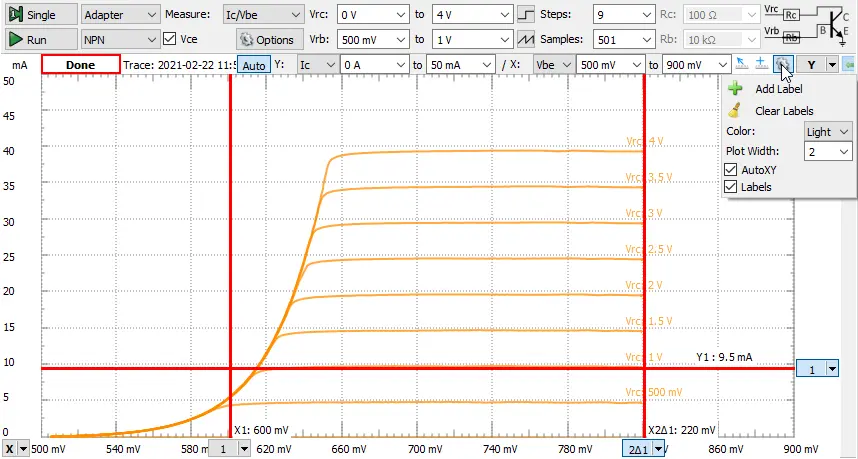The width and height of the screenshot is (858, 459).
Task: Click the Vrc: 4 V trace label
Action: tap(645, 141)
